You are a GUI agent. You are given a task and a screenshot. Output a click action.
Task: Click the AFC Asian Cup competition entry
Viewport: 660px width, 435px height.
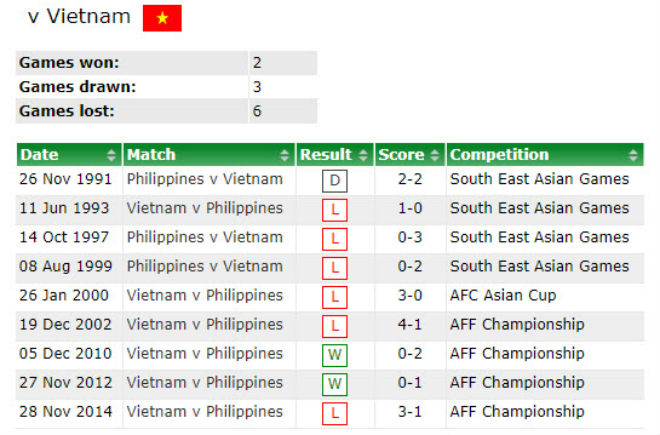(x=503, y=296)
